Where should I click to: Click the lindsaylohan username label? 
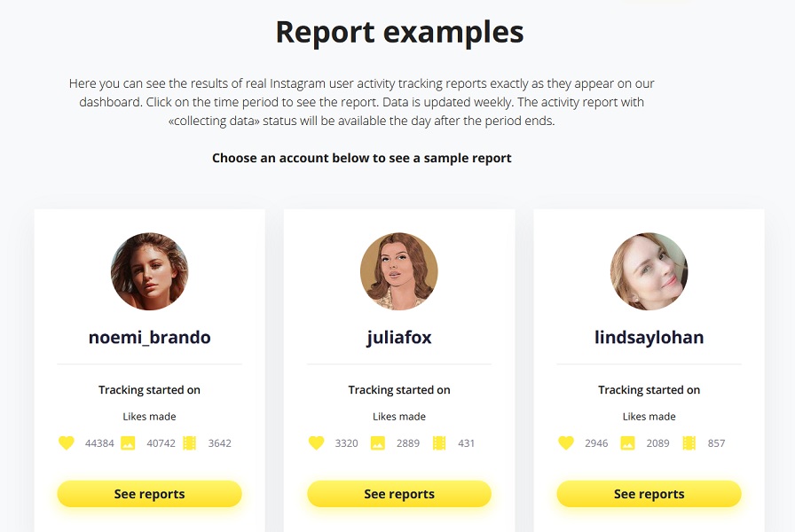click(649, 337)
